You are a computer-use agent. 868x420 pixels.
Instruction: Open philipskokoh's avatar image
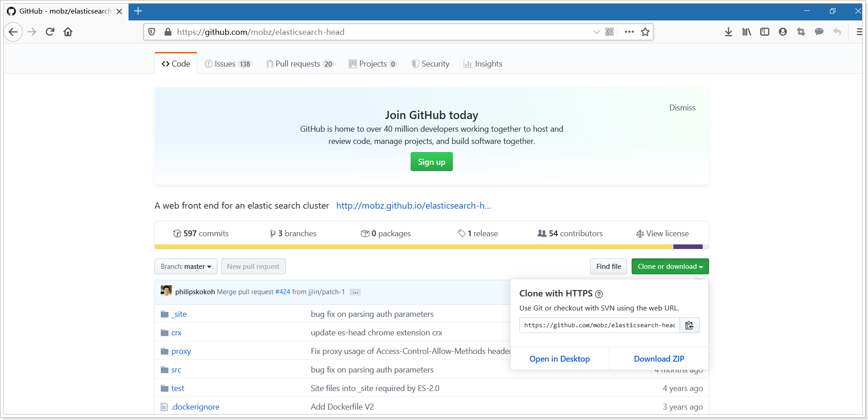click(166, 291)
